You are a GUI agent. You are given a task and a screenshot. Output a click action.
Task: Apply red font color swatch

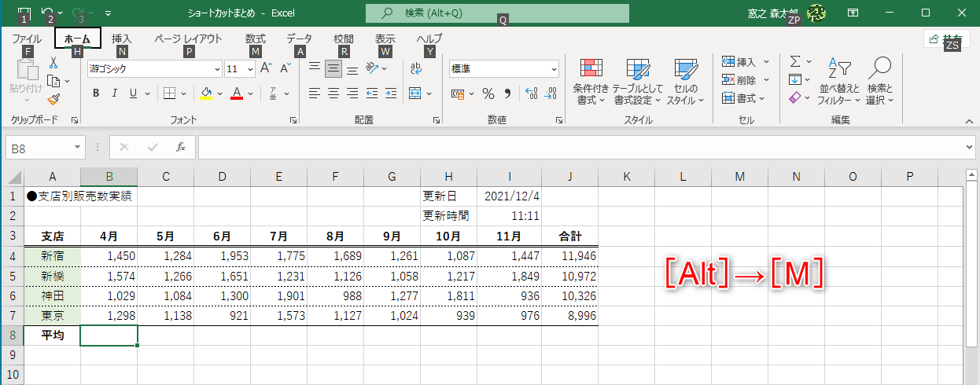(237, 93)
